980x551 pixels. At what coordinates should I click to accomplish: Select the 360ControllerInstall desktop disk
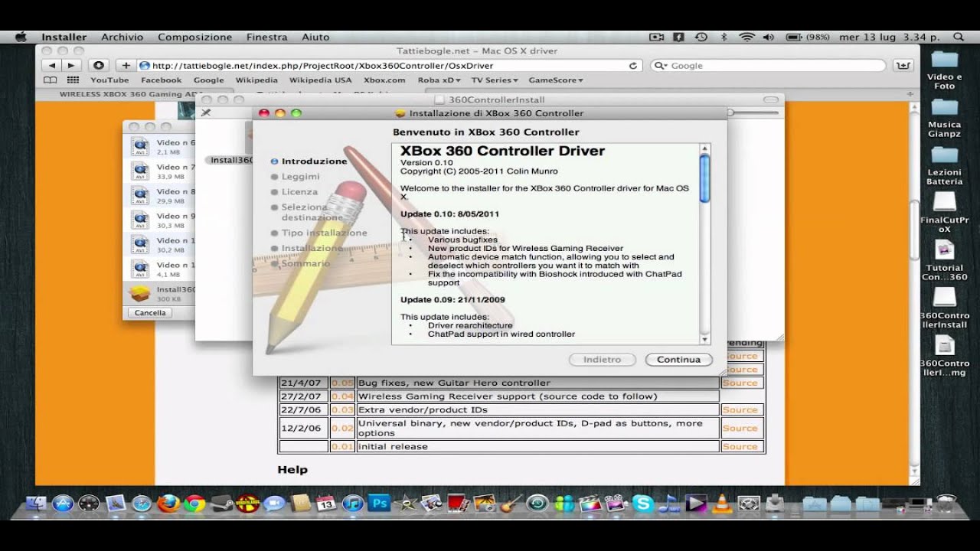[944, 308]
